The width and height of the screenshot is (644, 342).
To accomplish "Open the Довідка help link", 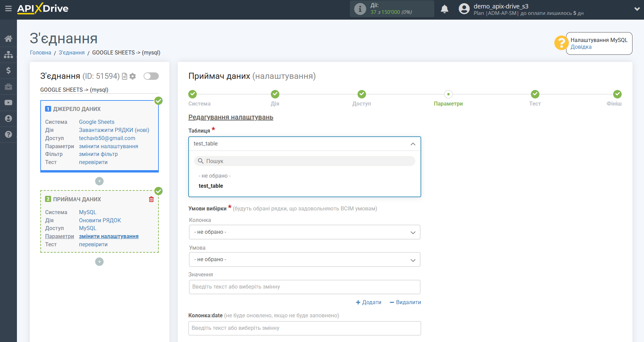I will point(581,47).
